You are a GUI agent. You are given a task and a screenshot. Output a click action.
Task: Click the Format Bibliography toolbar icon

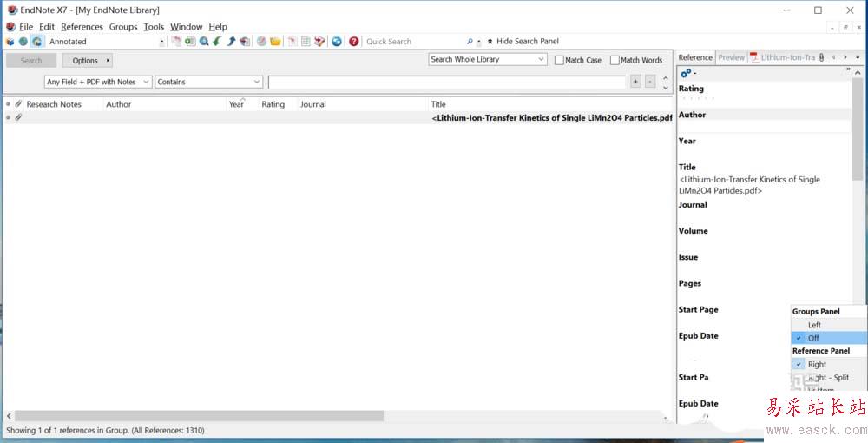(x=306, y=42)
